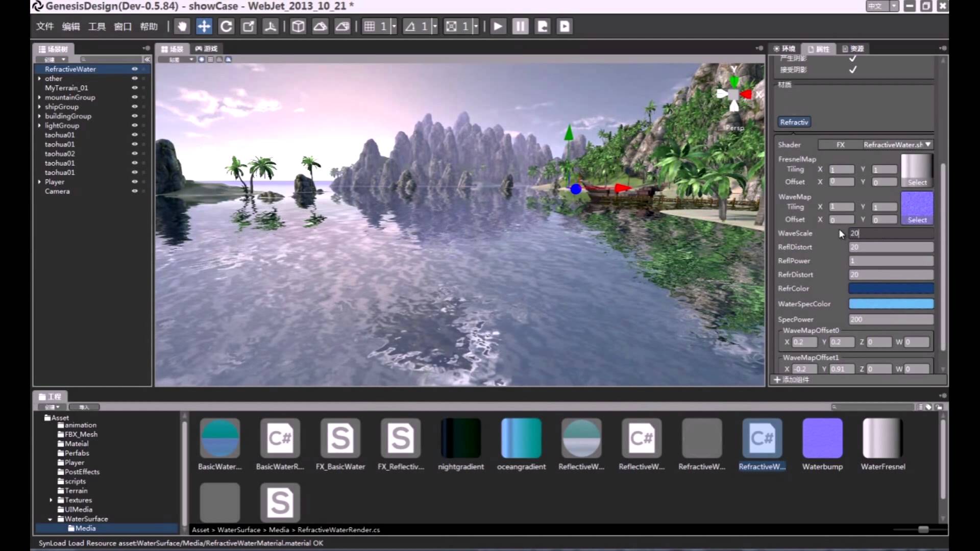
Task: Click Select button under WaveMap texture
Action: 917,220
